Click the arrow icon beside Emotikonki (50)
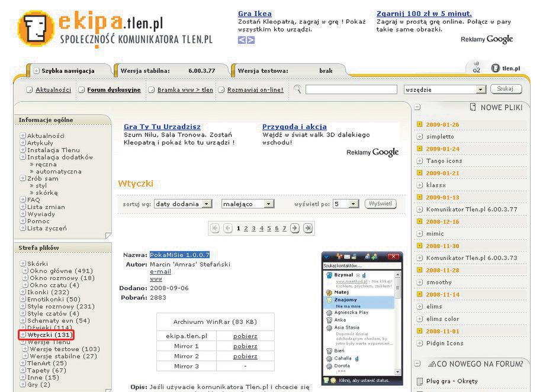Screen dimensions: 543x392 point(23,299)
